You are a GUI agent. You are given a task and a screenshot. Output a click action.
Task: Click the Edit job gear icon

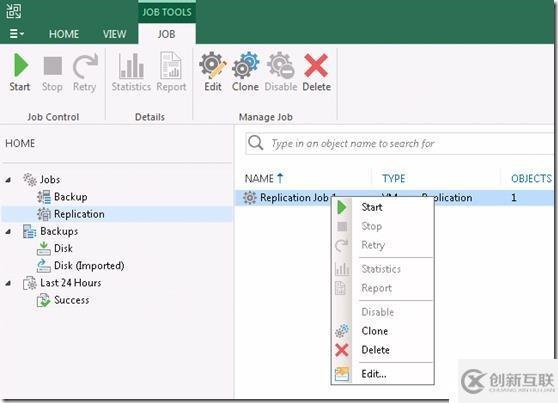point(212,65)
